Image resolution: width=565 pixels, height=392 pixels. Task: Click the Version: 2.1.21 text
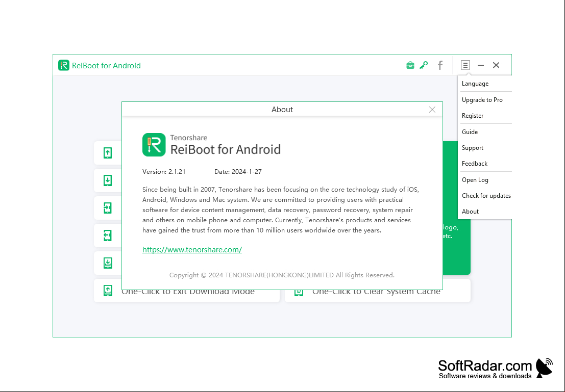coord(164,172)
